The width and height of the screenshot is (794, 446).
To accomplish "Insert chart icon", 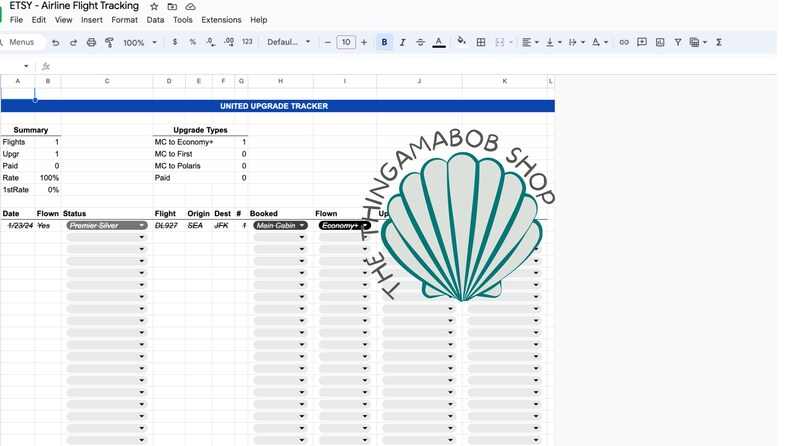I will [x=660, y=43].
